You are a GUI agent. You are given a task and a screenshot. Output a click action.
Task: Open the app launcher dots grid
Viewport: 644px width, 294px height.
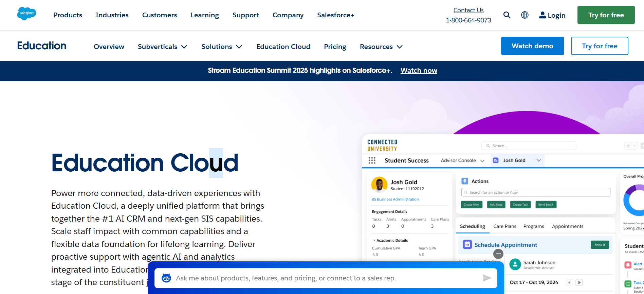pos(372,160)
